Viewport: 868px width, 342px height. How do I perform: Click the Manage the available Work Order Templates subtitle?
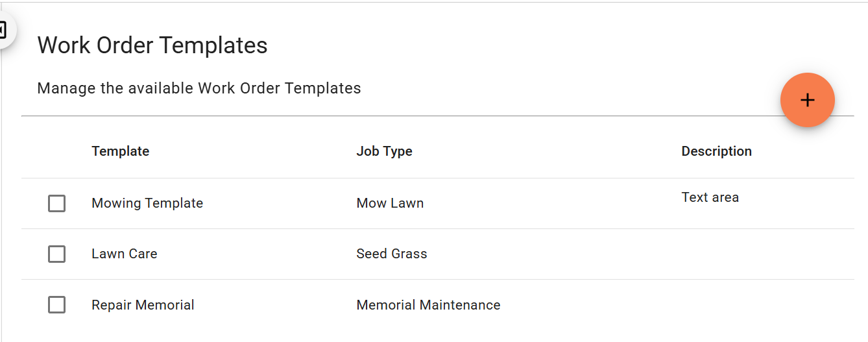click(199, 88)
